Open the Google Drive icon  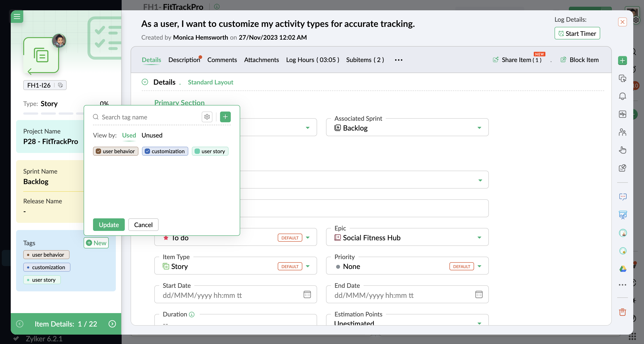(623, 269)
